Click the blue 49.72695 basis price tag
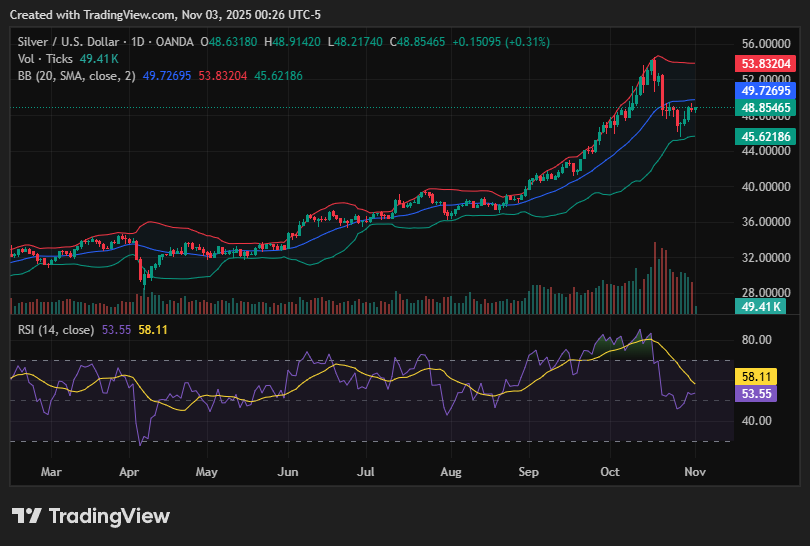The width and height of the screenshot is (810, 546). pyautogui.click(x=766, y=91)
